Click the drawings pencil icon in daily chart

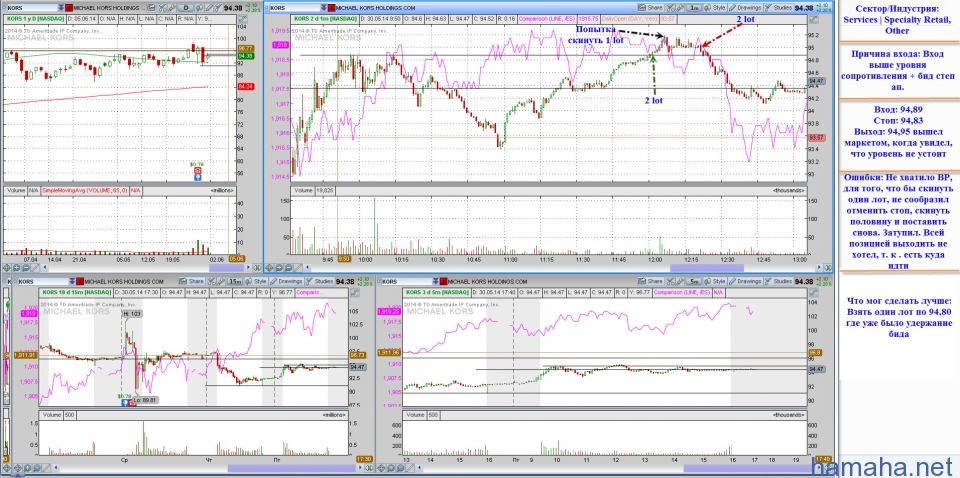209,7
